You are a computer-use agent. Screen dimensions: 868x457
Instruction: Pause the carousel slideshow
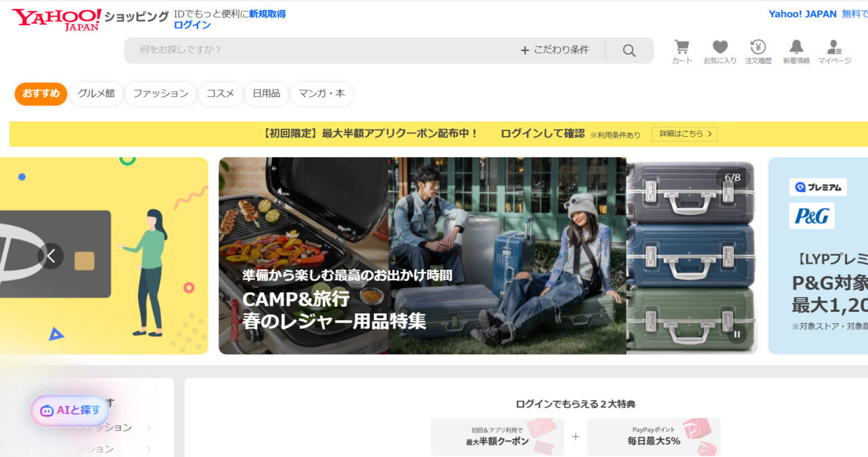click(737, 334)
